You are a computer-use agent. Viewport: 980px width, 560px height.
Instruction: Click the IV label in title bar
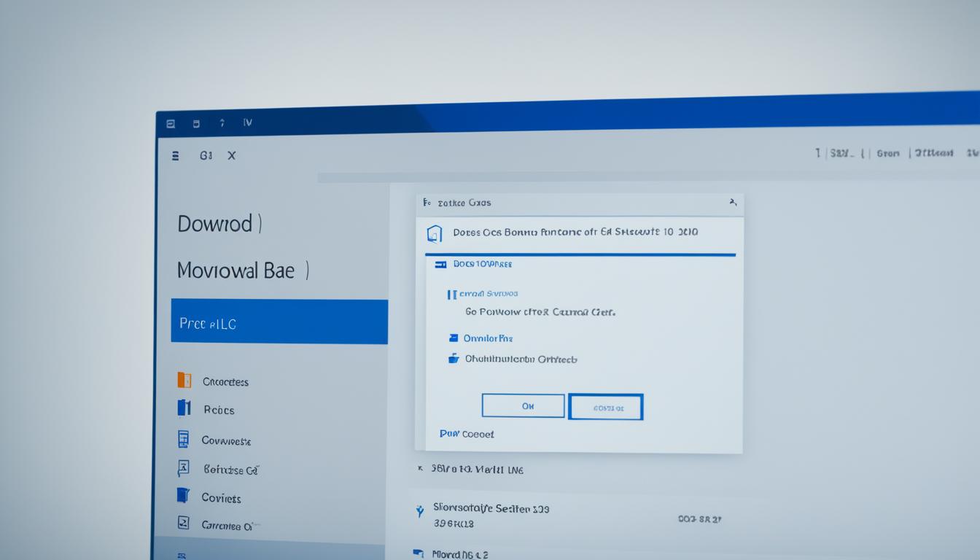[x=248, y=122]
